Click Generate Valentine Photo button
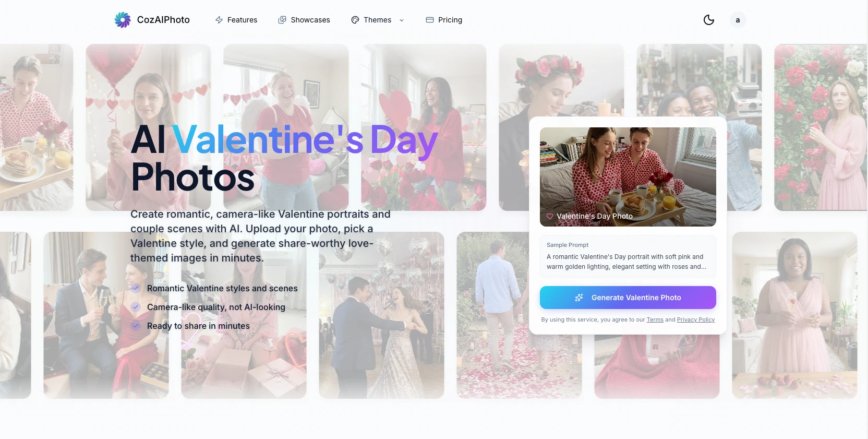868x439 pixels. click(628, 298)
